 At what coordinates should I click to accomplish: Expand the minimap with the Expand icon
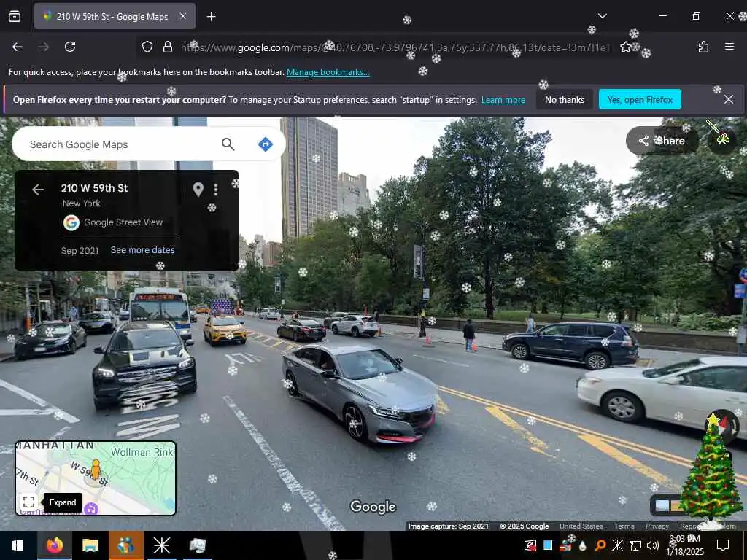click(x=28, y=502)
